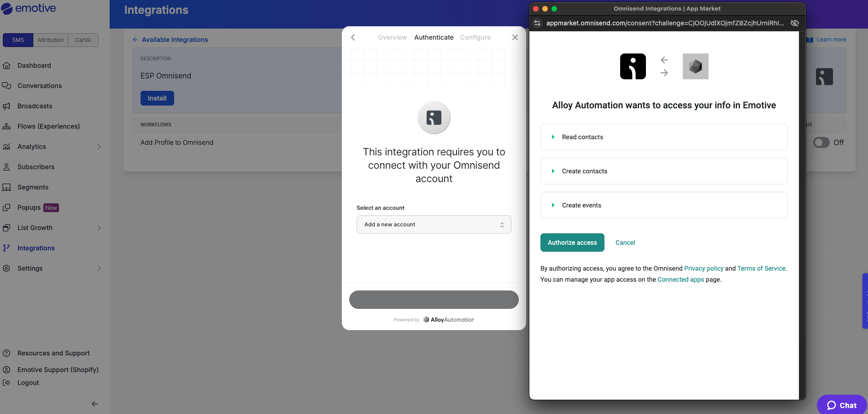Open Broadcasts megaphone icon
868x414 pixels.
[6, 106]
